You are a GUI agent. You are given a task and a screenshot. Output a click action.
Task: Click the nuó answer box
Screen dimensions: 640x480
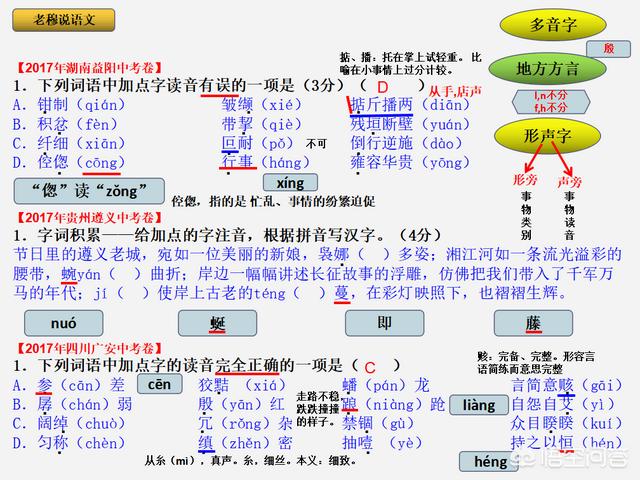pos(63,322)
